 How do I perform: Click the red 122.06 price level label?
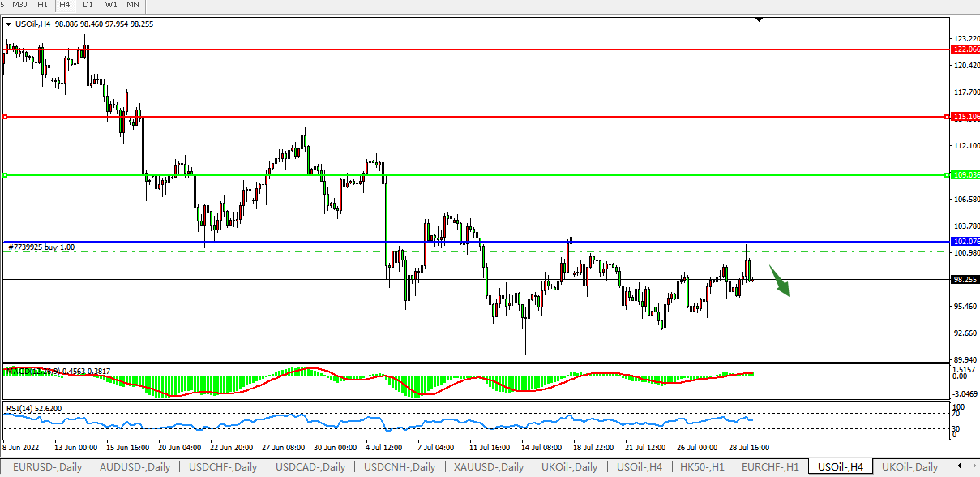(x=965, y=49)
